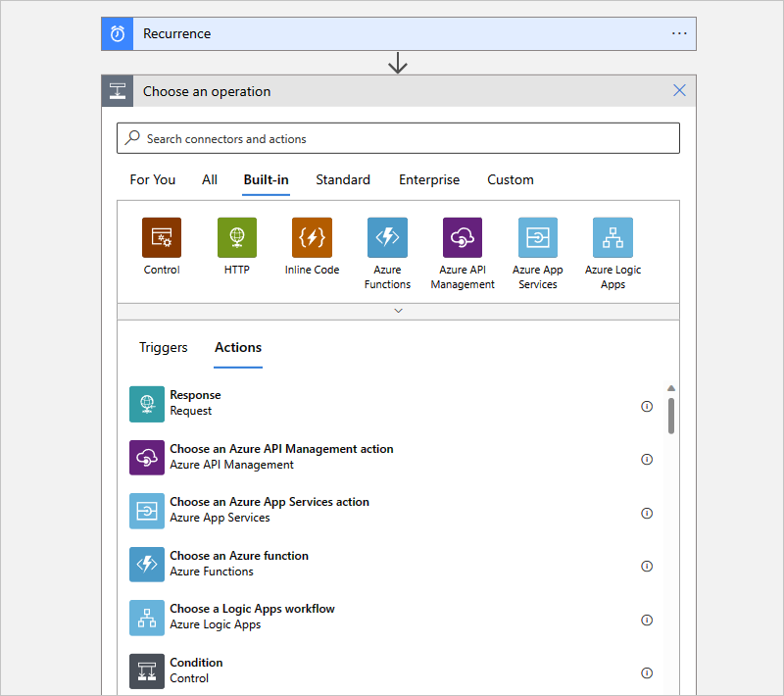Open the Enterprise connectors tab
Image resolution: width=784 pixels, height=696 pixels.
429,180
